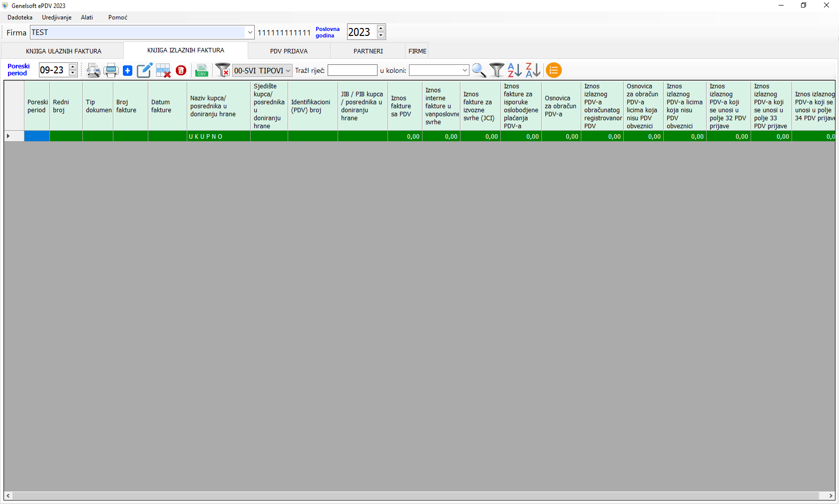Increase Poslovna godina year
Image resolution: width=839 pixels, height=504 pixels.
point(381,28)
